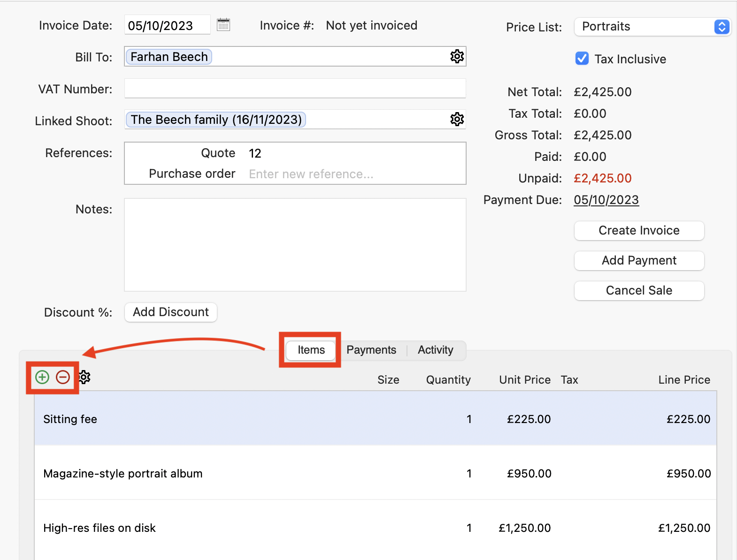This screenshot has width=737, height=560.
Task: Open the calendar picker for Invoice Date
Action: pyautogui.click(x=223, y=25)
